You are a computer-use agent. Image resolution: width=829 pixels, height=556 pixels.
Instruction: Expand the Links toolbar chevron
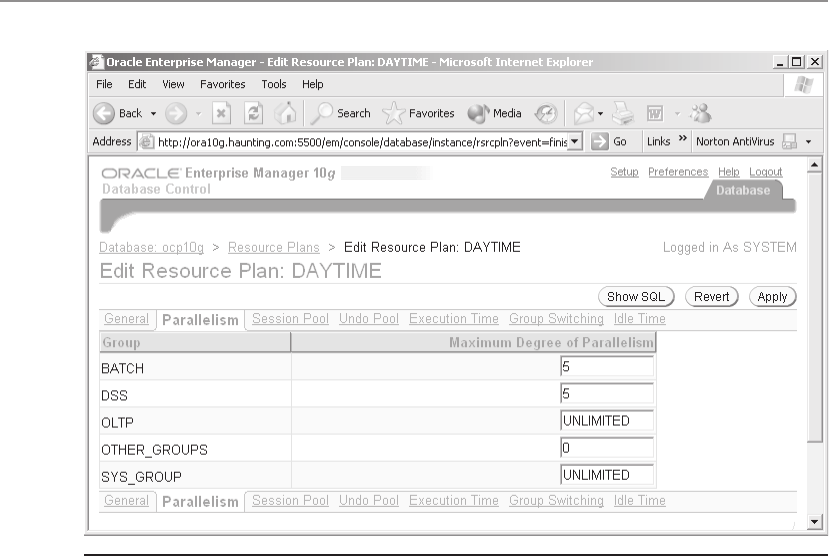tap(683, 138)
